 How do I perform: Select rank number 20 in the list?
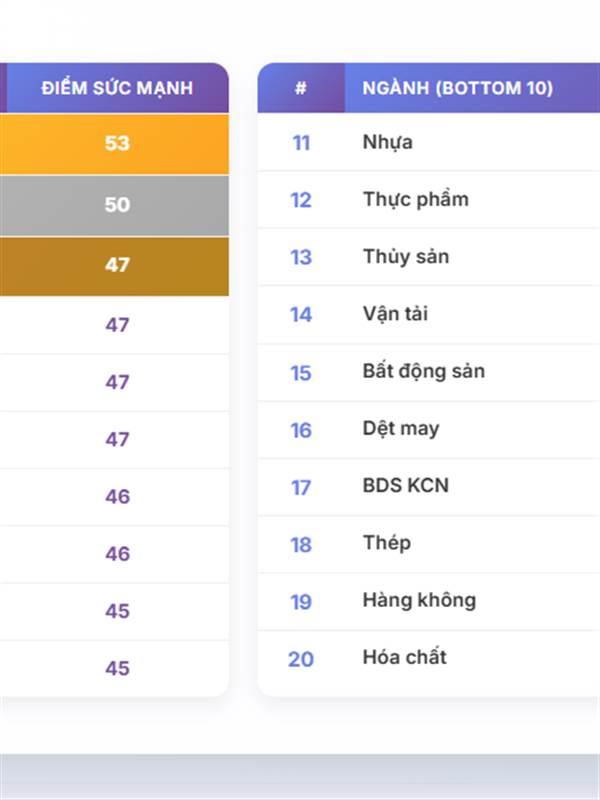click(x=301, y=660)
